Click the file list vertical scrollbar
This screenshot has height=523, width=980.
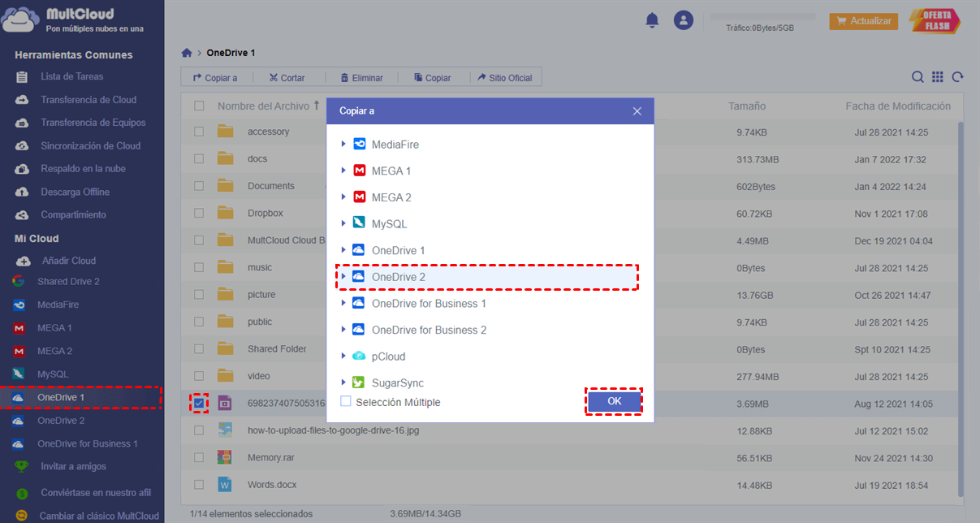click(962, 309)
